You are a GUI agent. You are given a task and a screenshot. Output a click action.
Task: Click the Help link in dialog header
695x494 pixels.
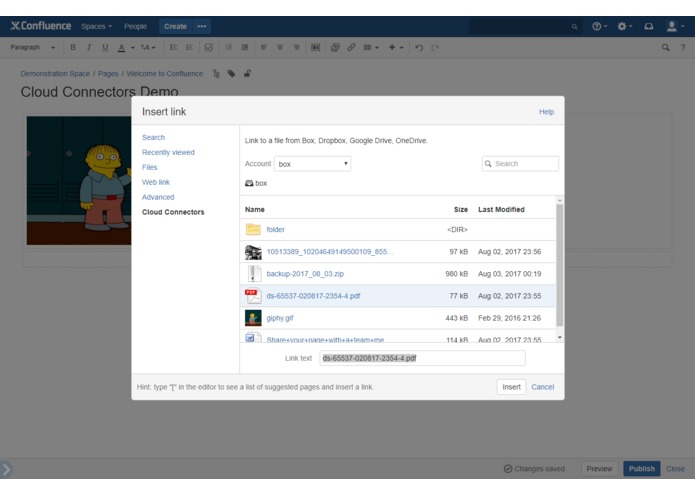coord(546,112)
